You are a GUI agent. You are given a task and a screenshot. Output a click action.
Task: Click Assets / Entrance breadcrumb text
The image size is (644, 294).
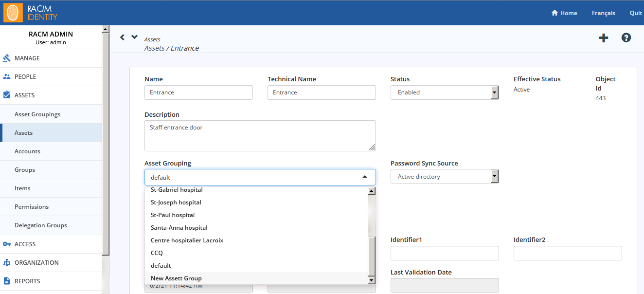pyautogui.click(x=172, y=48)
